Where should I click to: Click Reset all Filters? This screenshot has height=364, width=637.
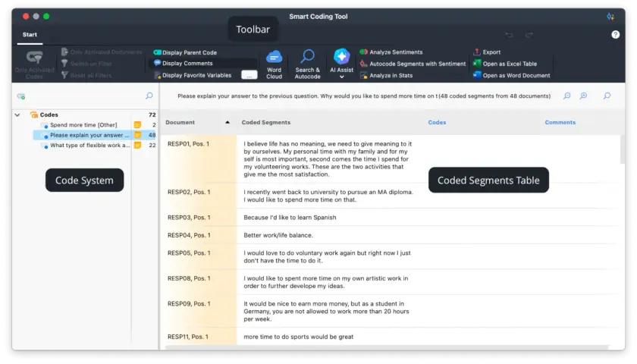86,75
